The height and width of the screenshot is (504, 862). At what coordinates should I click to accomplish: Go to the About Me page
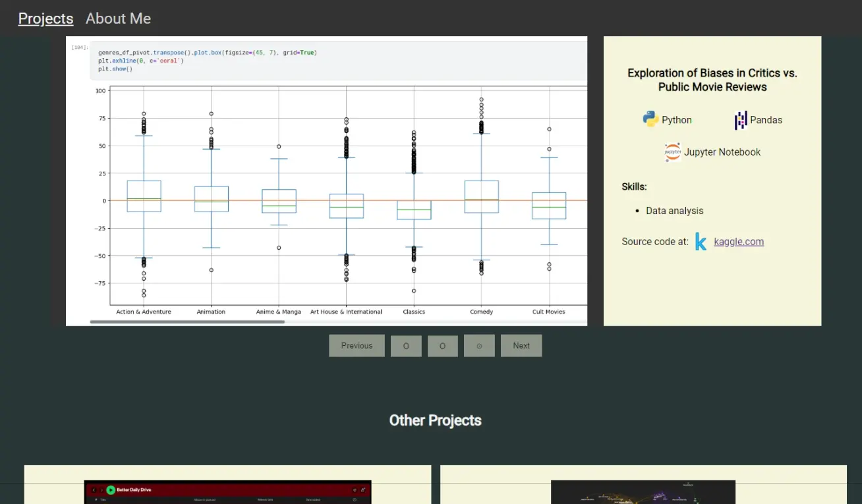click(x=118, y=18)
